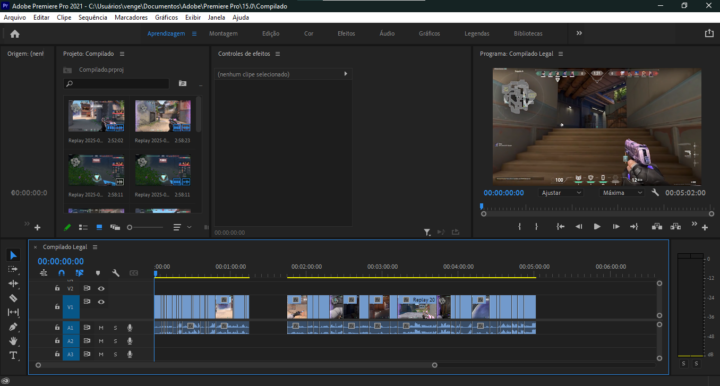Switch to the Edição workspace tab
Screen dimensions: 720x386
click(270, 34)
